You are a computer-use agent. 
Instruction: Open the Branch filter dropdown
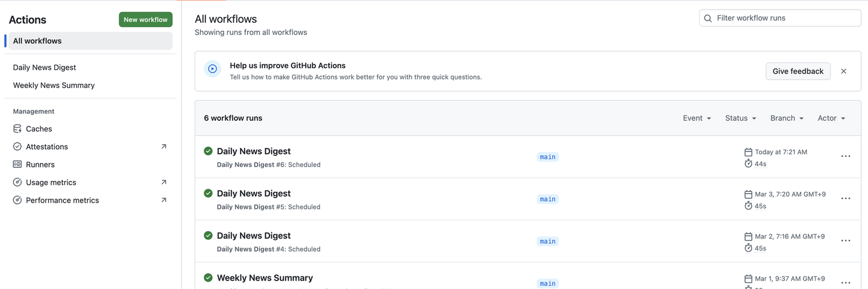click(787, 118)
